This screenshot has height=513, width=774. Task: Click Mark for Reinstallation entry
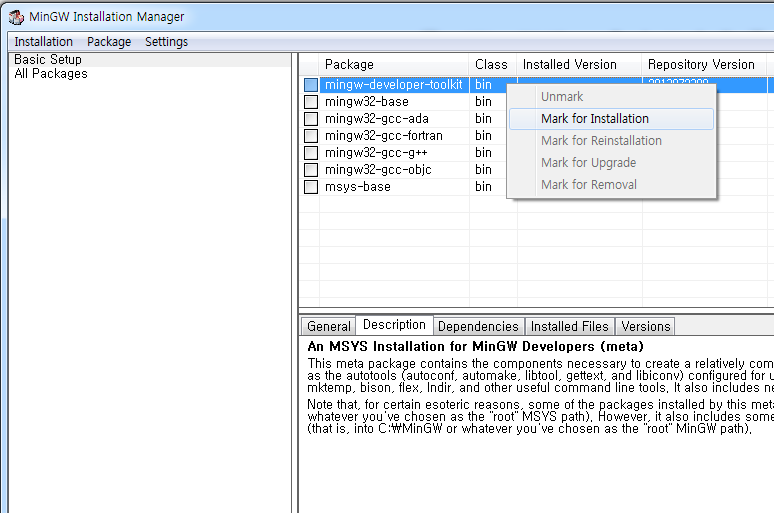pyautogui.click(x=611, y=141)
